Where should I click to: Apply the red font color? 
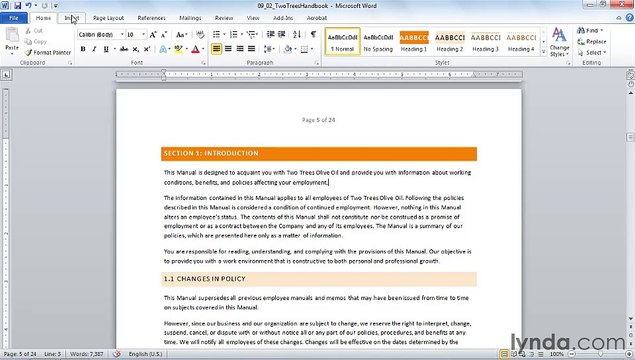195,49
